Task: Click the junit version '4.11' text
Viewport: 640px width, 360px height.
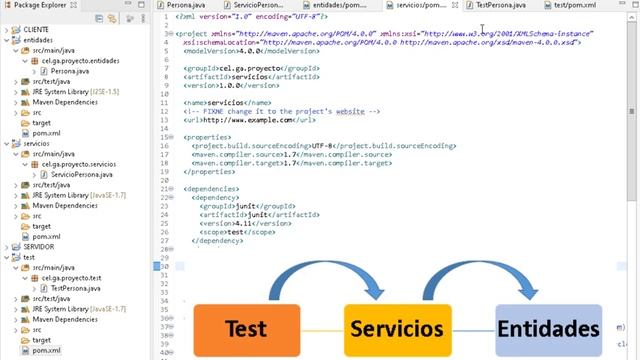Action: 244,223
